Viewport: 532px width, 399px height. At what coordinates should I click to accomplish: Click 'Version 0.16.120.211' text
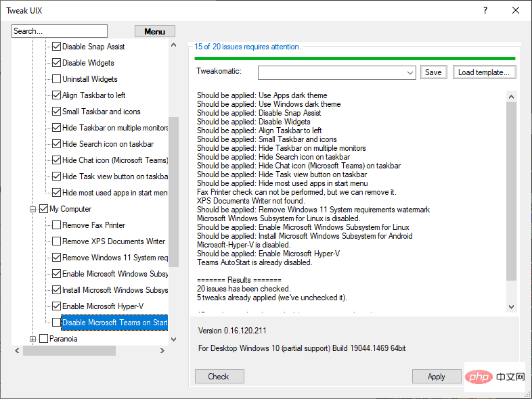(232, 331)
